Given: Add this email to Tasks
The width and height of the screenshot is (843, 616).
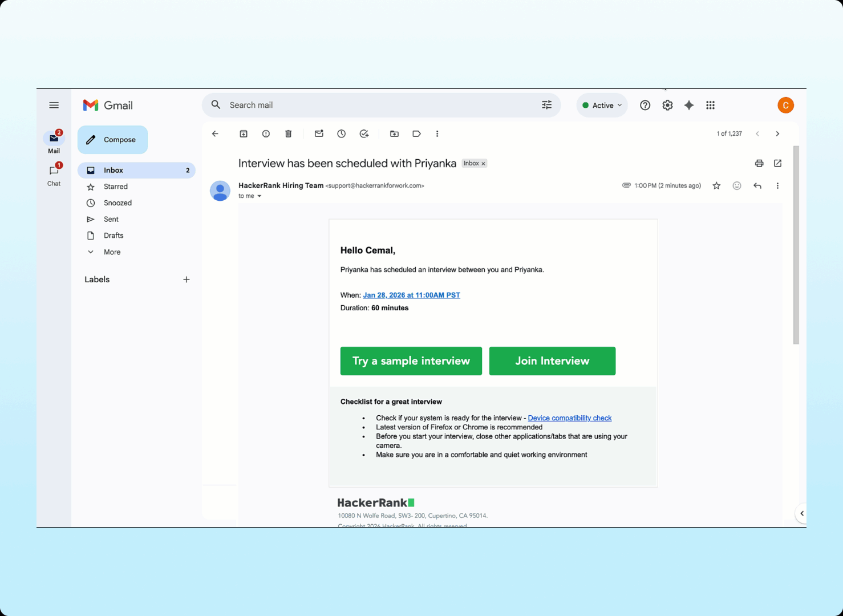Looking at the screenshot, I should [x=364, y=133].
